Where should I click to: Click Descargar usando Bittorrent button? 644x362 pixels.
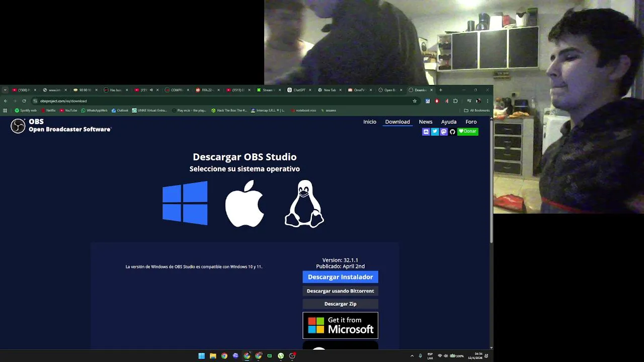coord(340,291)
